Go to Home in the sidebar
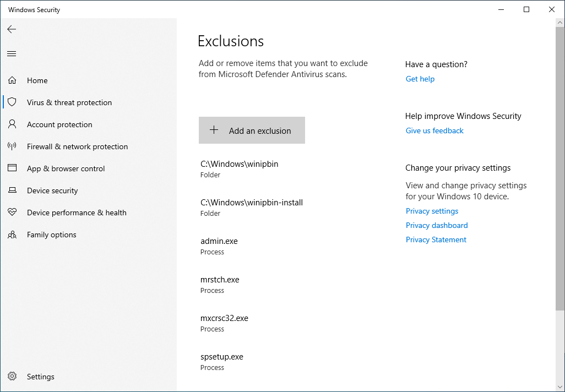This screenshot has height=392, width=565. (x=88, y=80)
